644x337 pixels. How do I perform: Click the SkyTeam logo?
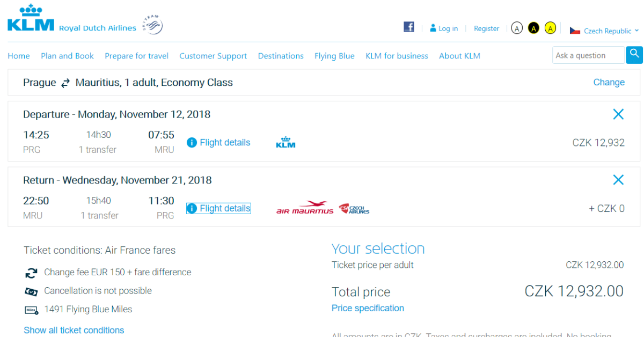pos(152,25)
